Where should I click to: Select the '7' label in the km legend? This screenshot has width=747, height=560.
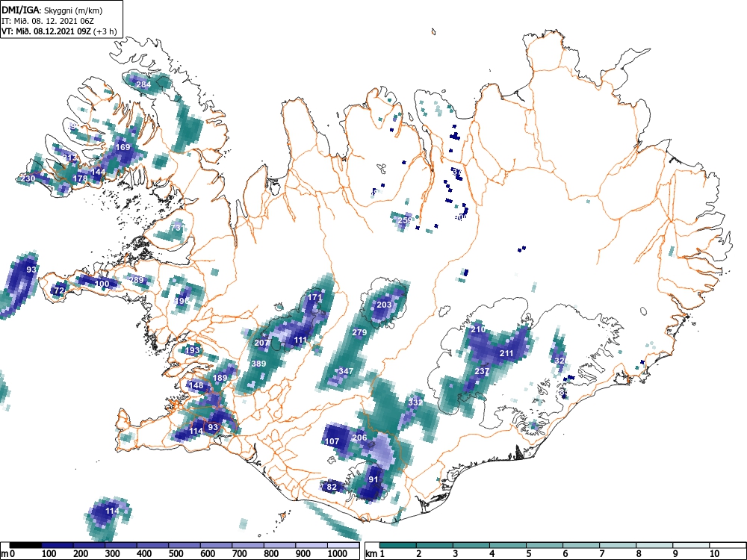[602, 554]
